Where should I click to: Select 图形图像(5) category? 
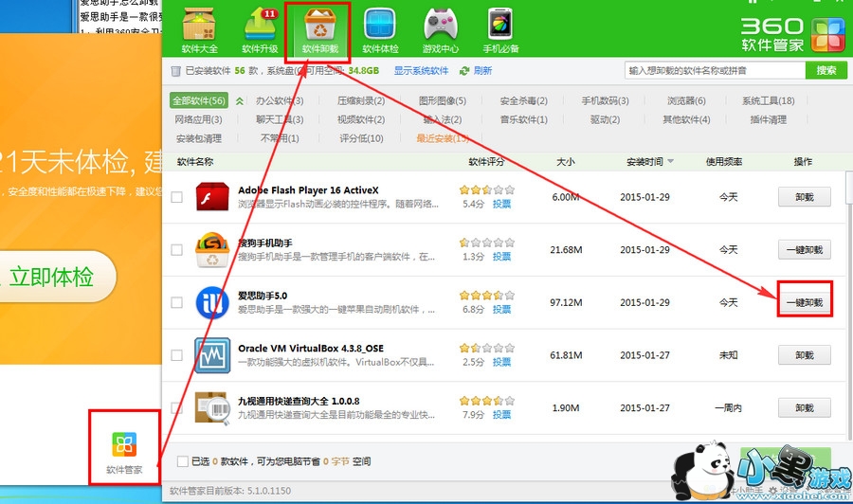pos(443,101)
